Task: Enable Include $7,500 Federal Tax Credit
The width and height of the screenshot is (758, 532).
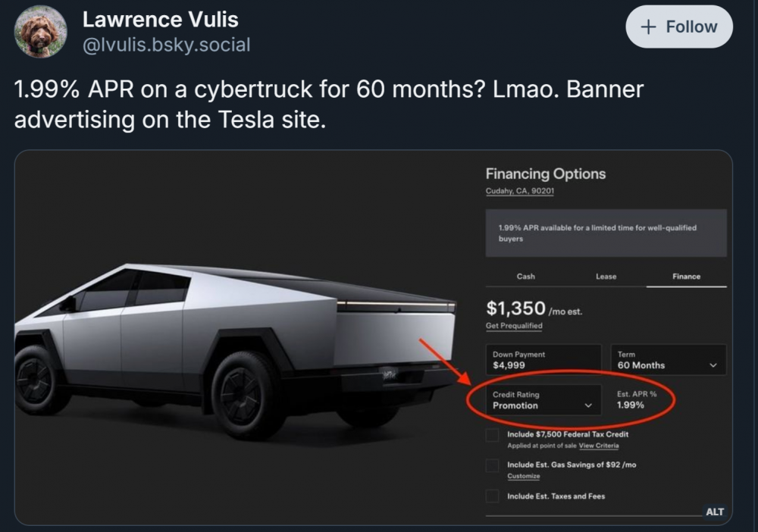Action: [x=493, y=436]
